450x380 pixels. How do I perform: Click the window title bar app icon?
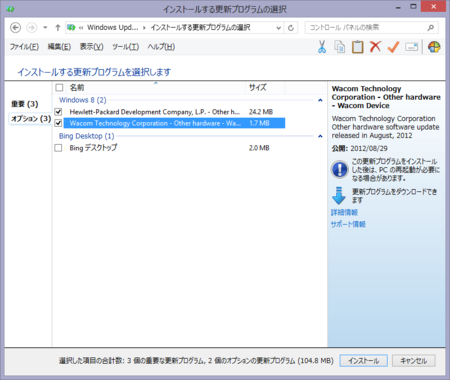tap(10, 9)
